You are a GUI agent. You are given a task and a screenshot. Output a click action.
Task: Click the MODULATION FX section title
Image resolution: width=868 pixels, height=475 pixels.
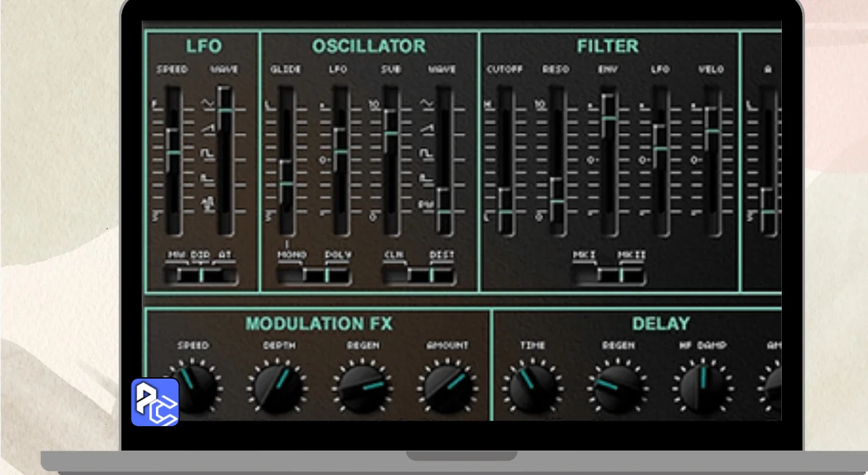pos(319,324)
